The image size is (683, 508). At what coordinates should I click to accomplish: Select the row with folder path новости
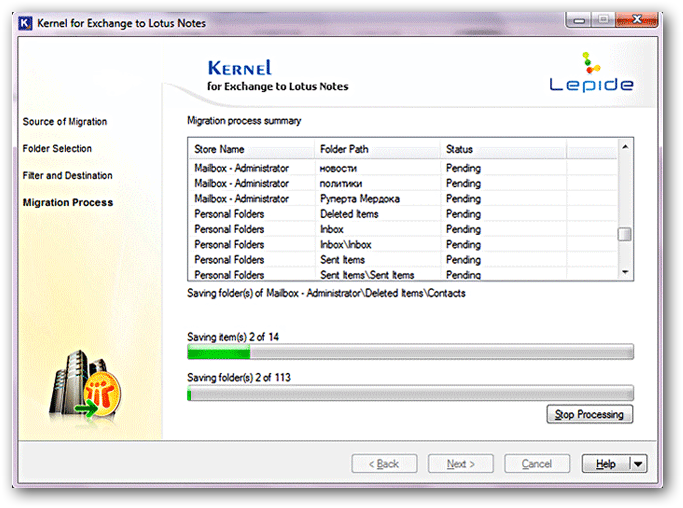(x=402, y=168)
